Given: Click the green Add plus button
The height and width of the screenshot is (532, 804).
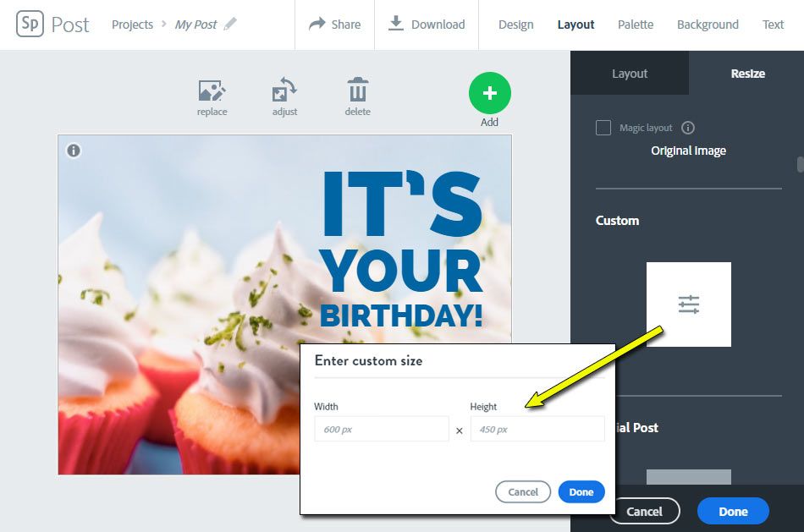Looking at the screenshot, I should [490, 93].
